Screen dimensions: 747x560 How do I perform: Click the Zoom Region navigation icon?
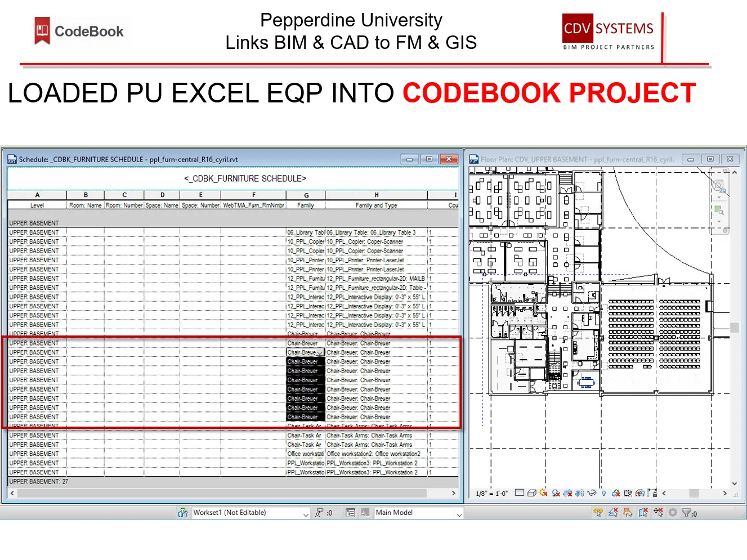pyautogui.click(x=719, y=210)
